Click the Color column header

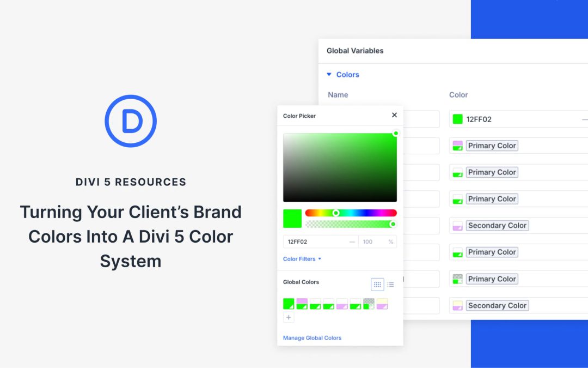pos(458,95)
